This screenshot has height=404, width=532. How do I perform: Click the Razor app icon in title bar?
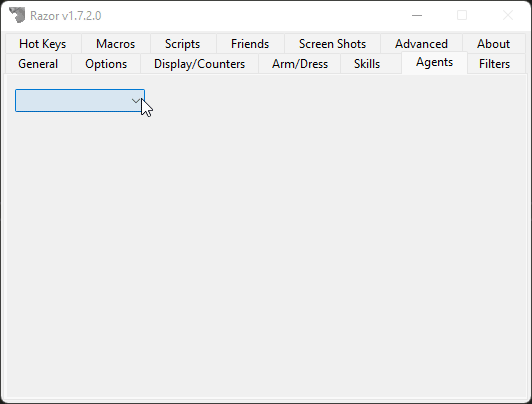(x=17, y=15)
